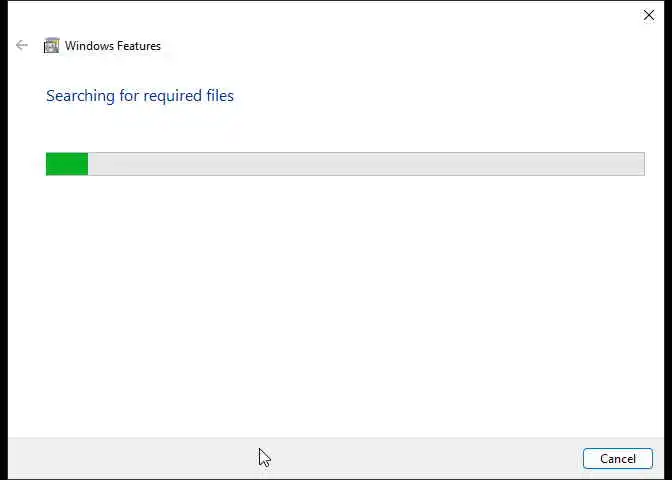
Task: Click the "Searching for required files" heading
Action: coord(140,96)
